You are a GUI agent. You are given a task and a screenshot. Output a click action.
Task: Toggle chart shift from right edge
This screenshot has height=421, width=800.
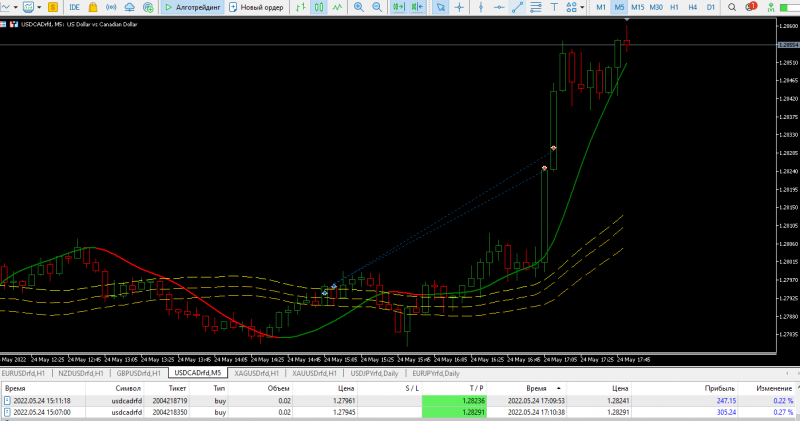[417, 7]
